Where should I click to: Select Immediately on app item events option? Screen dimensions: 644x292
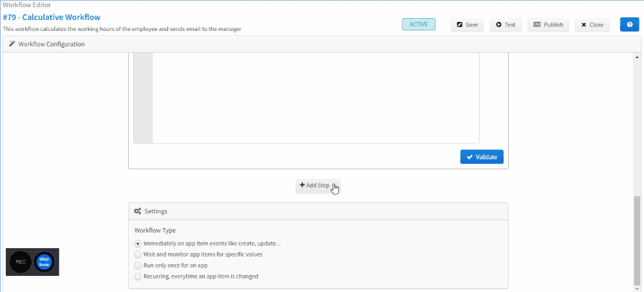tap(138, 243)
